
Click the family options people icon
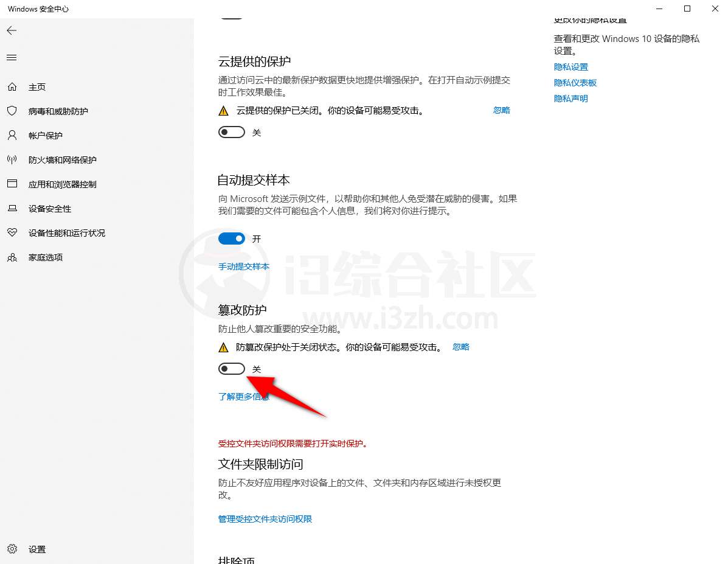12,257
